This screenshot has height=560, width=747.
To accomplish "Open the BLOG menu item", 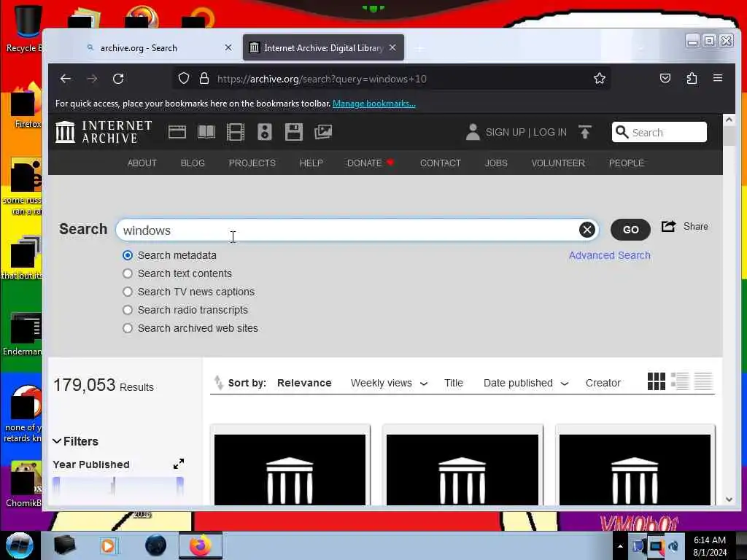I will pos(193,163).
